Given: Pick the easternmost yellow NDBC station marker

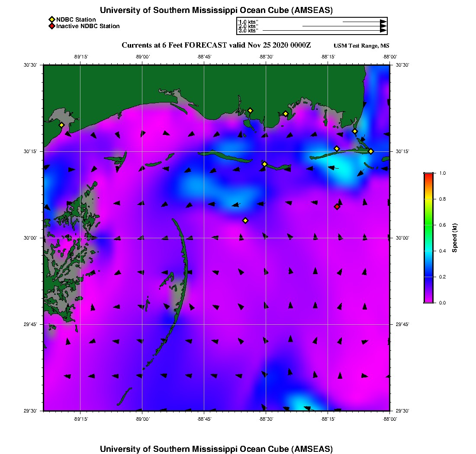Looking at the screenshot, I should point(371,151).
